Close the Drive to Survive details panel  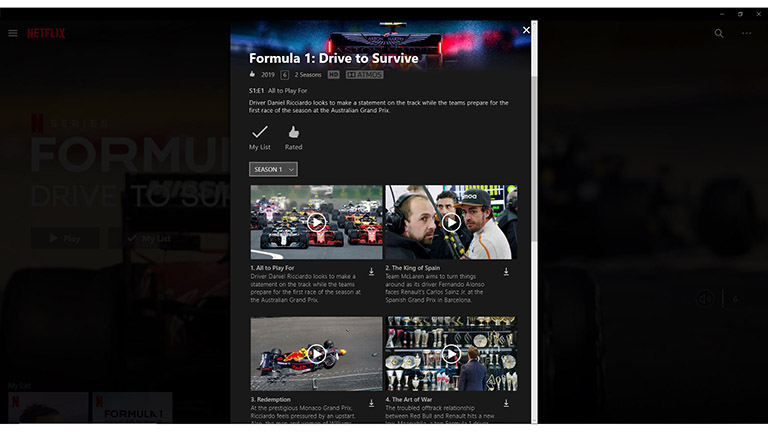(x=526, y=30)
